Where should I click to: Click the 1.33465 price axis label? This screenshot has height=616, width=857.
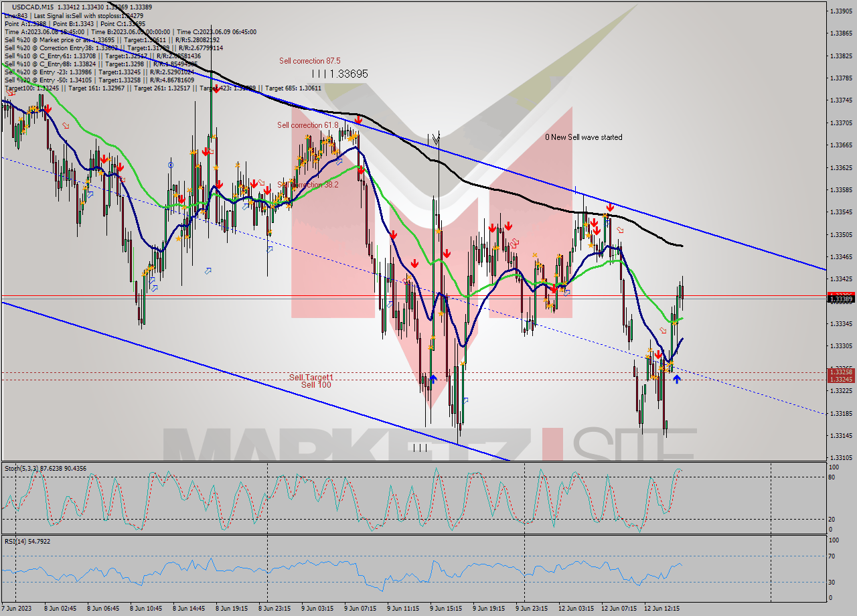(x=841, y=257)
